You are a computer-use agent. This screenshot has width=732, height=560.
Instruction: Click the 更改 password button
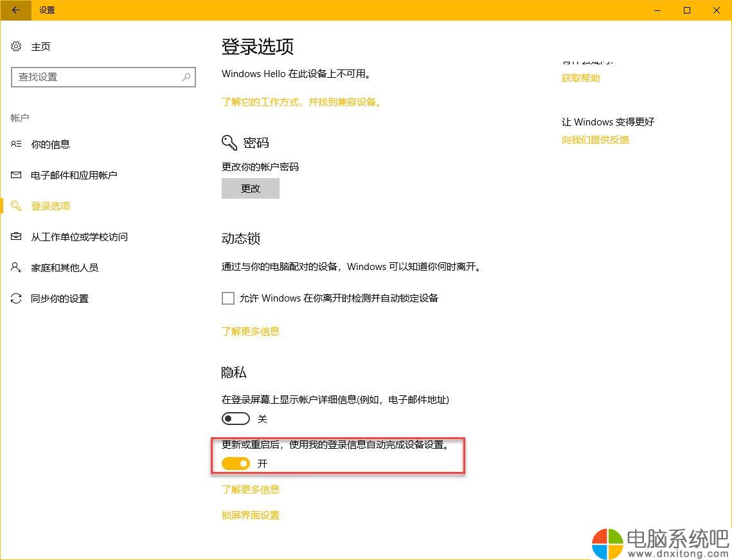click(250, 188)
